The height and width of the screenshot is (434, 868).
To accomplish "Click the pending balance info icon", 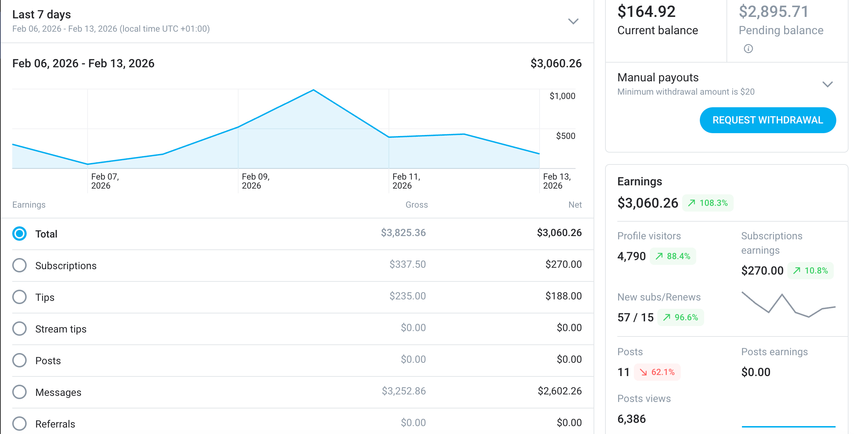I will click(x=748, y=49).
